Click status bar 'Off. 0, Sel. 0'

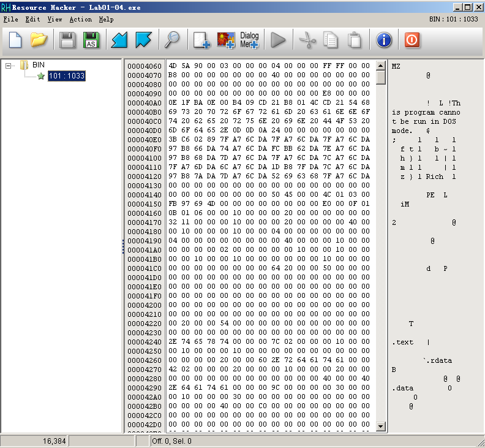click(171, 441)
